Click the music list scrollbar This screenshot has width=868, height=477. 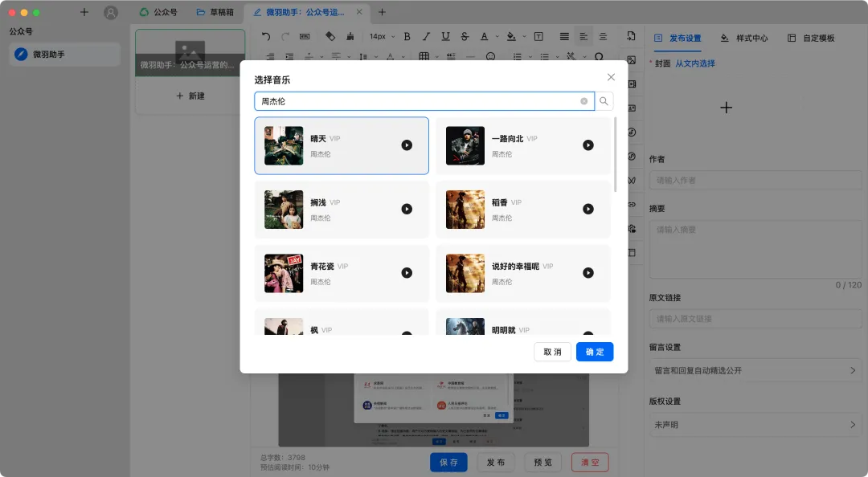coord(615,154)
